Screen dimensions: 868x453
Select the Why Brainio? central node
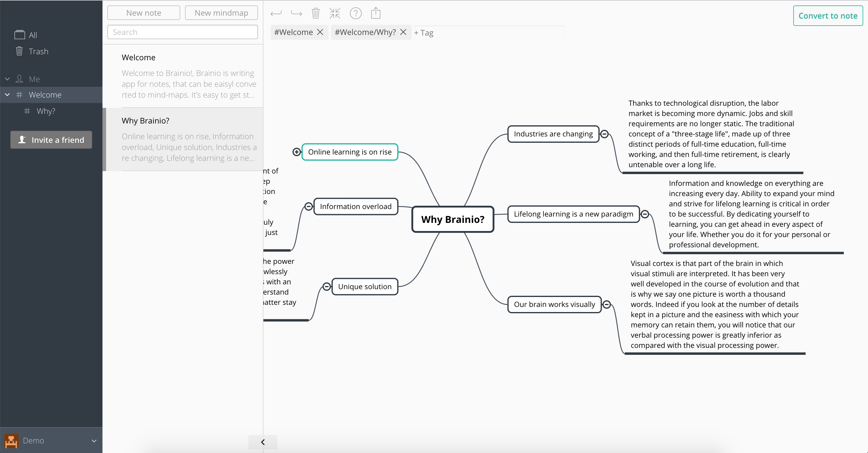[453, 219]
